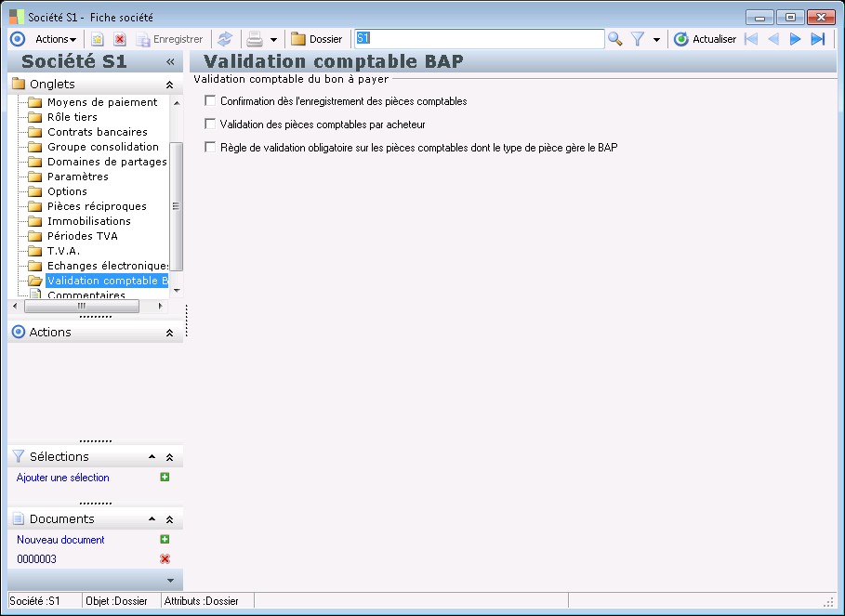
Task: Click the new record toolbar icon
Action: [x=97, y=39]
